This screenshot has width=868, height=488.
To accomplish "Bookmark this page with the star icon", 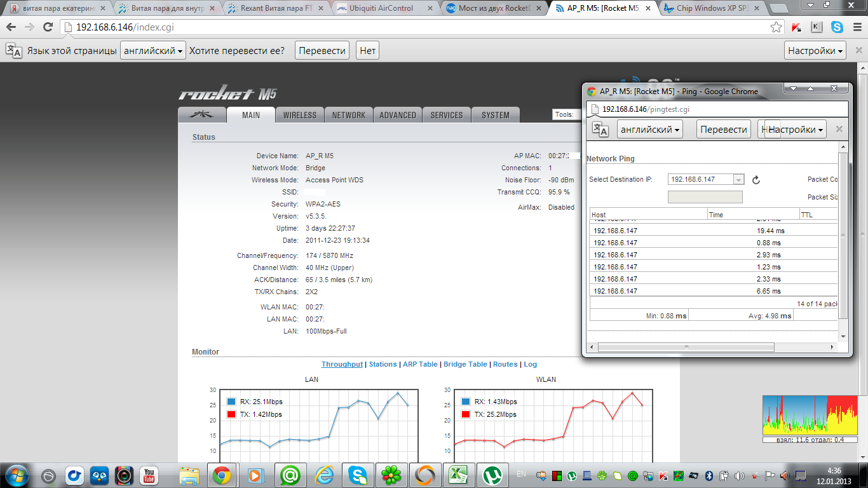I will tap(776, 27).
